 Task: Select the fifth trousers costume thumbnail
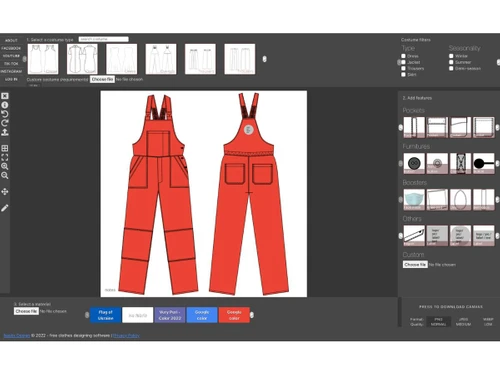pos(200,59)
